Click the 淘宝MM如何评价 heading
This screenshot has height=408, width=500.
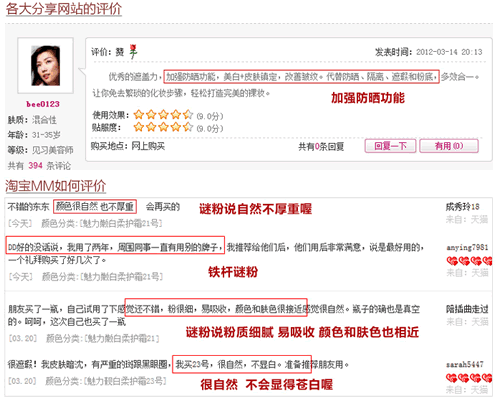(x=56, y=186)
